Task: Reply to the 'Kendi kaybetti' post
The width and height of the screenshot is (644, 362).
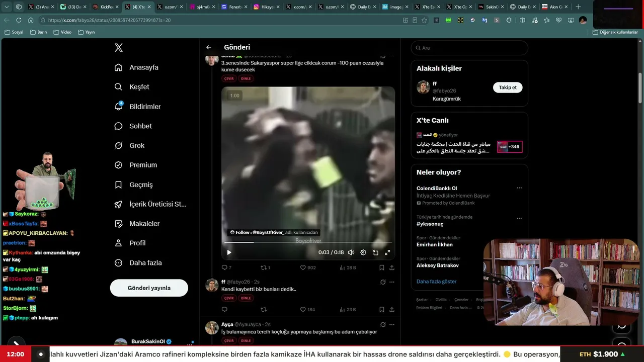Action: [x=224, y=309]
